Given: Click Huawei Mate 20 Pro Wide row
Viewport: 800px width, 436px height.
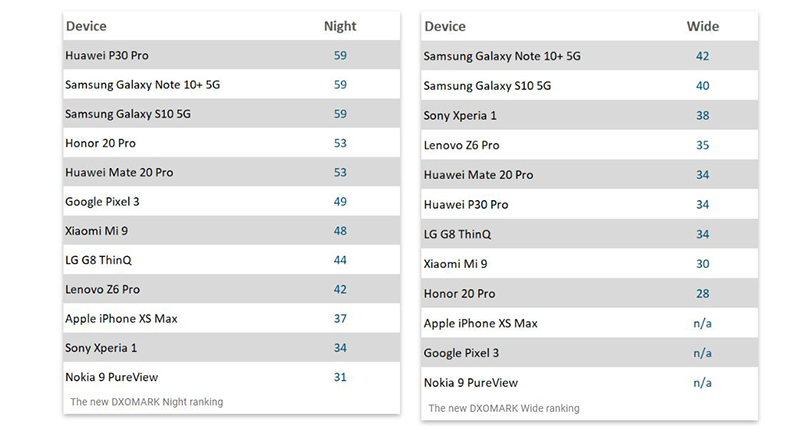Looking at the screenshot, I should 589,174.
